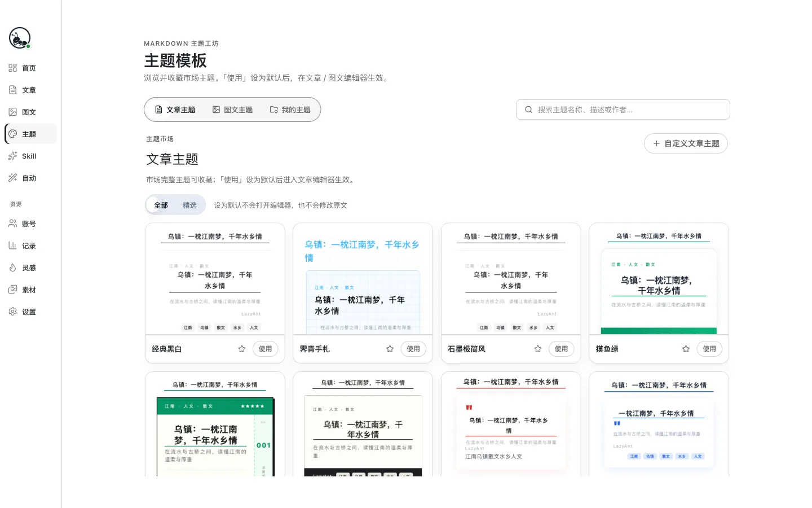Go to 账号 in the sidebar
The image size is (812, 508).
pyautogui.click(x=31, y=224)
